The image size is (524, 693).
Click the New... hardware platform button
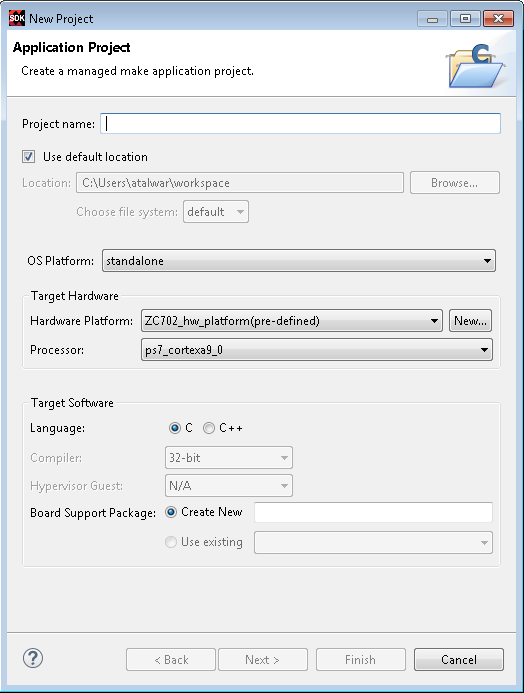(x=470, y=321)
